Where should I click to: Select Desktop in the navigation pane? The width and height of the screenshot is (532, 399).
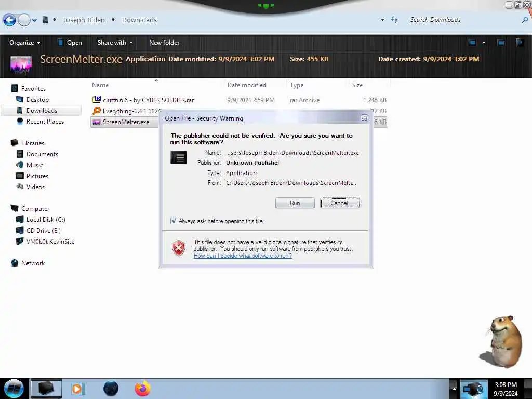[37, 99]
